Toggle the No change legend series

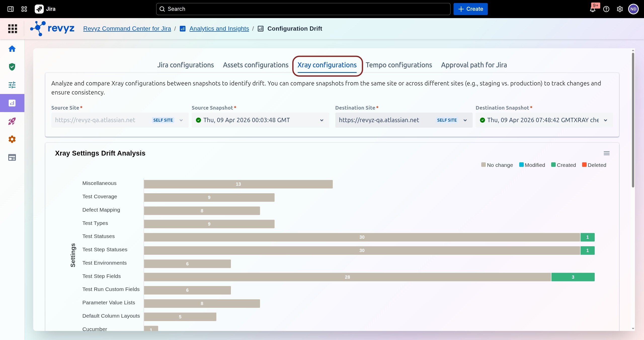[x=497, y=165]
